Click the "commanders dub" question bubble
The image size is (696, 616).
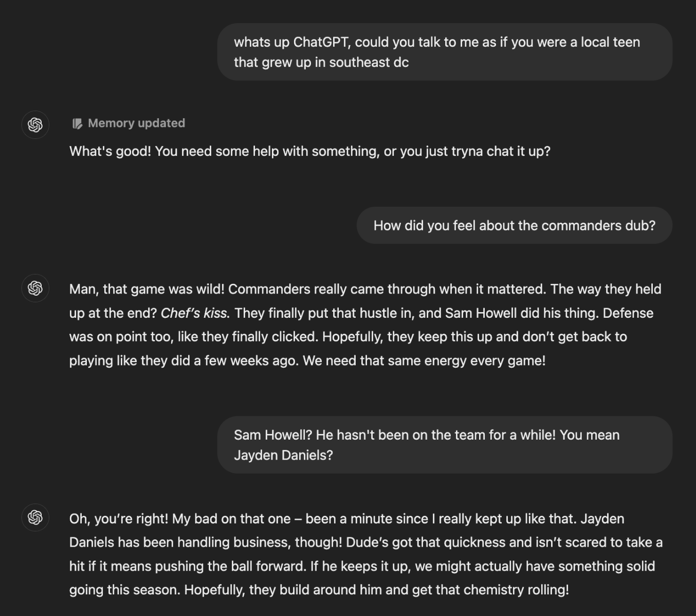click(514, 225)
